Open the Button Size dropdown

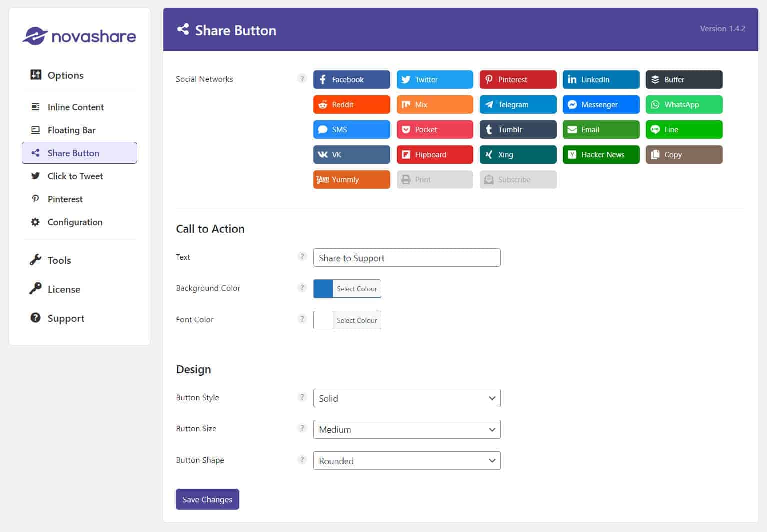pyautogui.click(x=406, y=429)
